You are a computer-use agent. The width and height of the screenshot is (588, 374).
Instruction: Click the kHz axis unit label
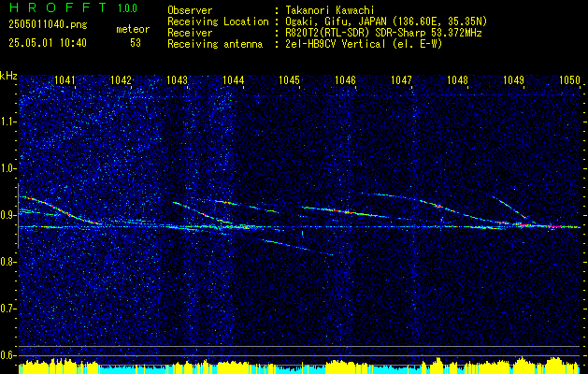click(8, 76)
